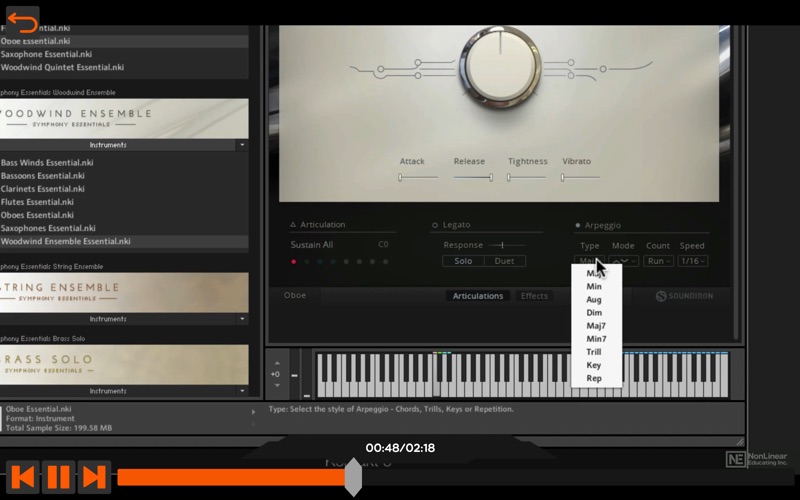Viewport: 800px width, 500px height.
Task: Select Flutes Essential.nki
Action: (x=124, y=202)
